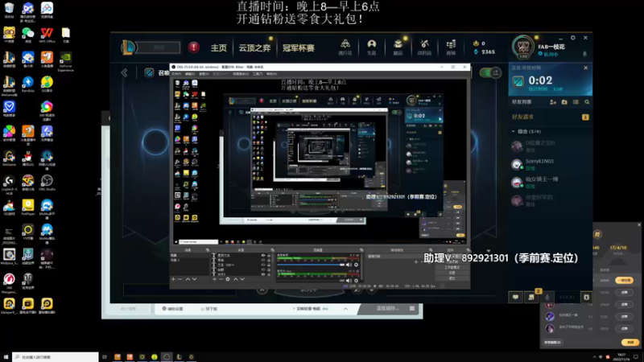The height and width of the screenshot is (362, 644).
Task: Click the yellow 关闭 button in the popup
Action: [x=630, y=342]
